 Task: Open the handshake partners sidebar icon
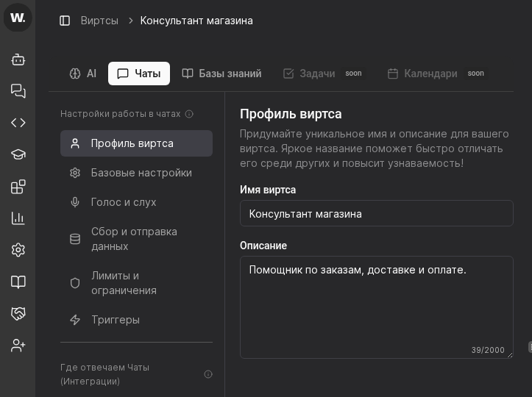18,313
